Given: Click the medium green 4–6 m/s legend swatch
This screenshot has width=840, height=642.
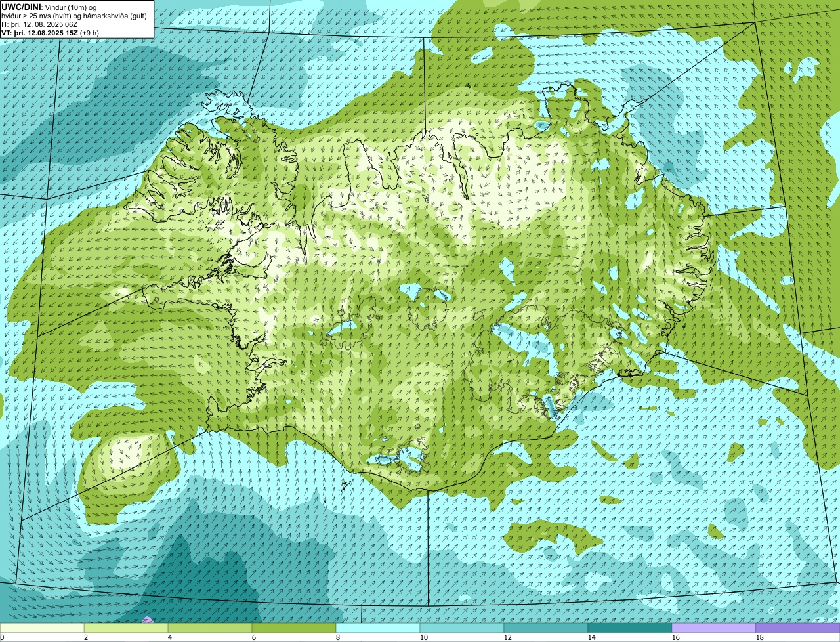Looking at the screenshot, I should click(x=210, y=628).
